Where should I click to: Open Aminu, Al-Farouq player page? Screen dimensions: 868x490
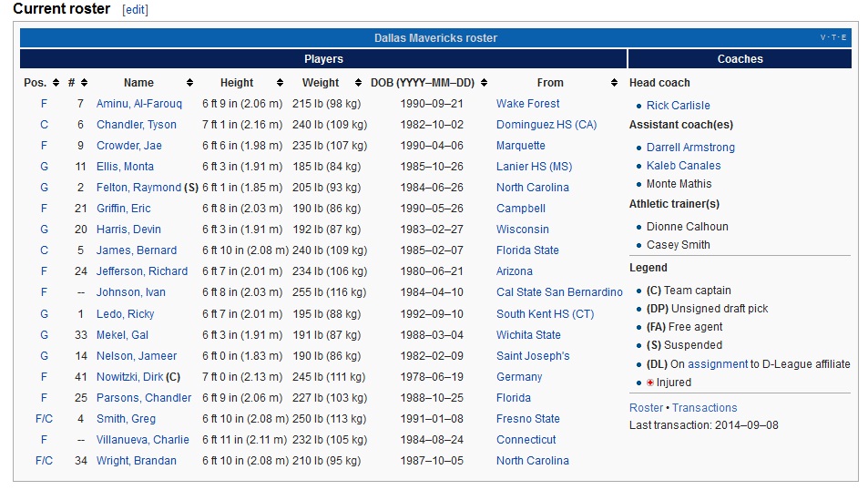[x=139, y=104]
